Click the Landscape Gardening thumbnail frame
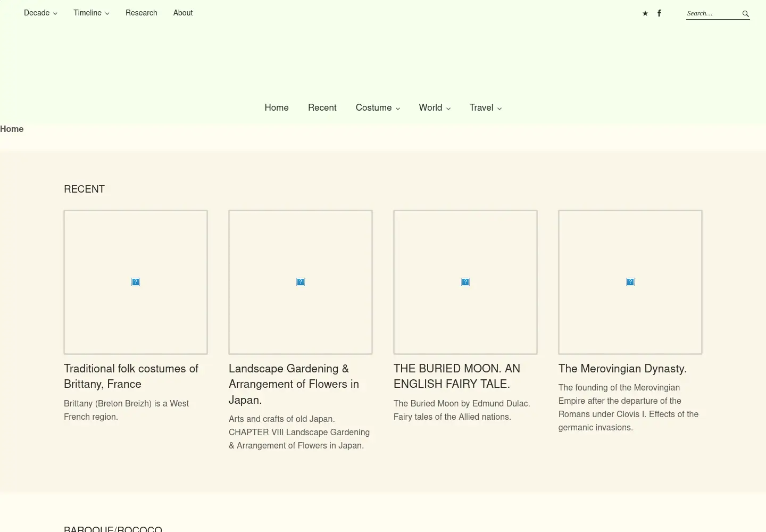The height and width of the screenshot is (532, 766). coord(301,282)
